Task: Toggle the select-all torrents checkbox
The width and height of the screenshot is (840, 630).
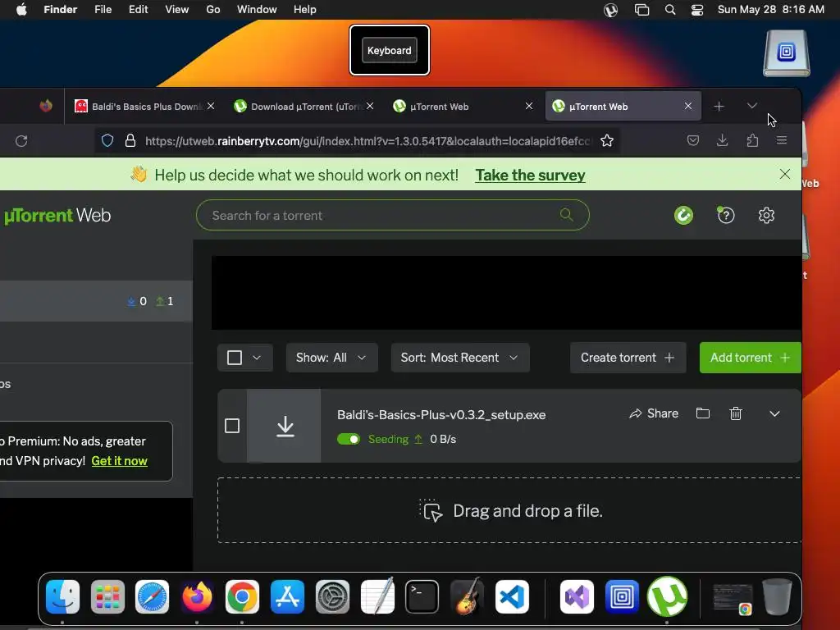Action: point(235,358)
